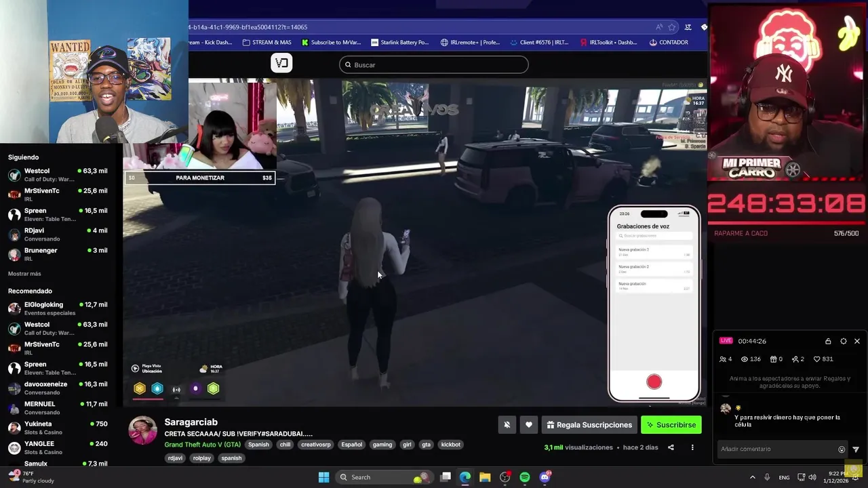This screenshot has width=868, height=488.
Task: Open the IRLremote+ bookmark
Action: click(470, 42)
